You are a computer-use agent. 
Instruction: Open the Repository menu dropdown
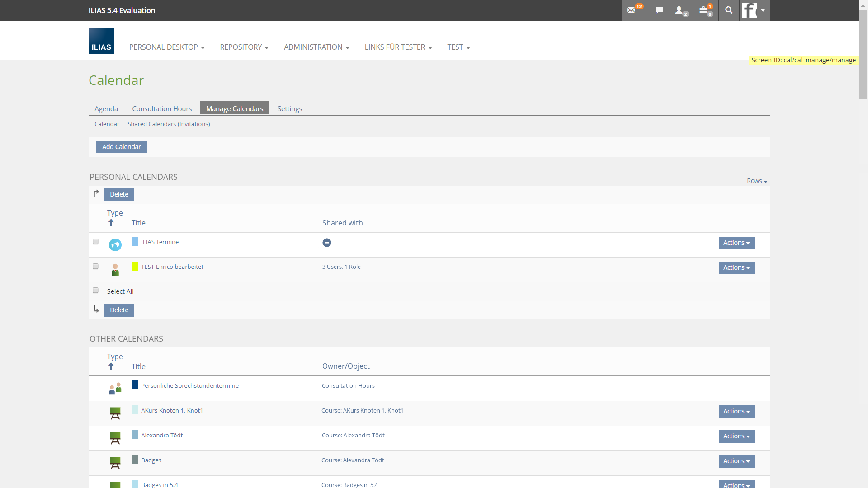click(244, 47)
